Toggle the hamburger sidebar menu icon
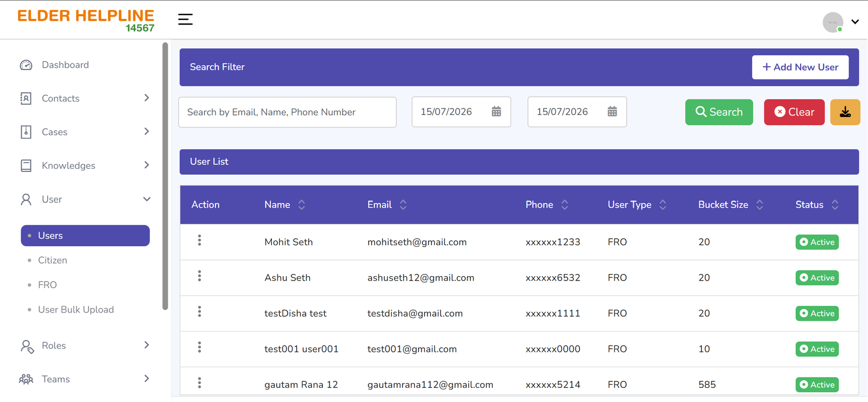 (186, 20)
